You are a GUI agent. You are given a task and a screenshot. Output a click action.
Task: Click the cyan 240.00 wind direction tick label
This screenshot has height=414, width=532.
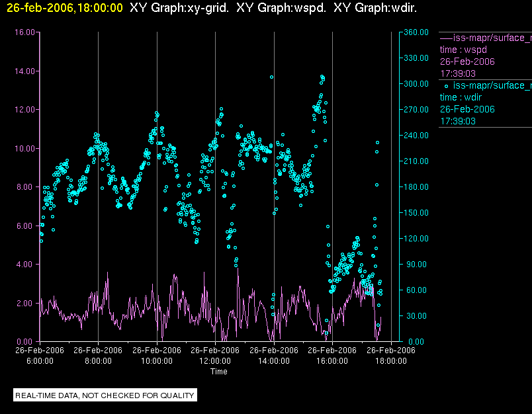click(416, 136)
